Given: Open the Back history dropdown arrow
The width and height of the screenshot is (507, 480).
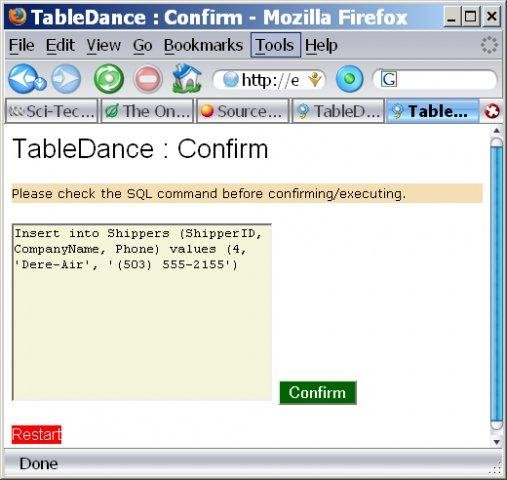Looking at the screenshot, I should coord(41,83).
